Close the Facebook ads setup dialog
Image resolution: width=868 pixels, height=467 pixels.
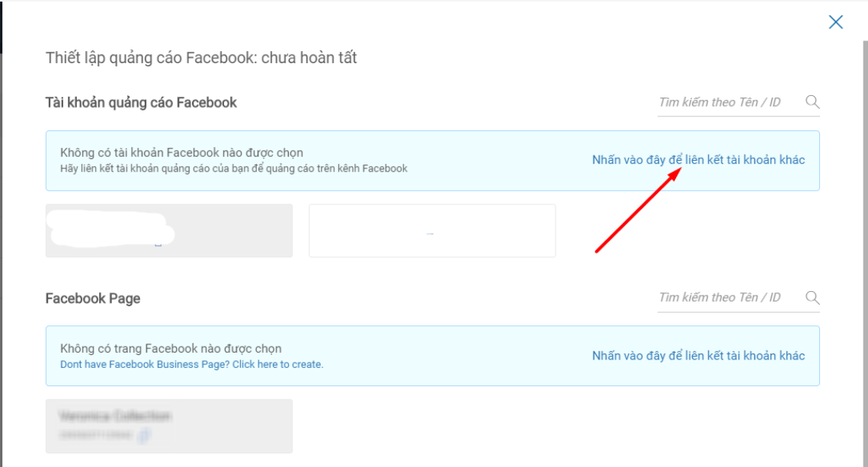[x=835, y=22]
